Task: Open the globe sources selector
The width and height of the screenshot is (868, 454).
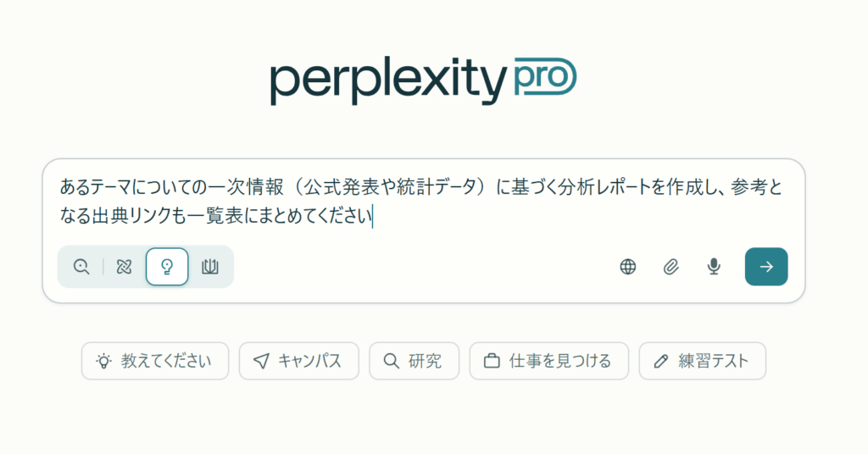Action: coord(628,267)
